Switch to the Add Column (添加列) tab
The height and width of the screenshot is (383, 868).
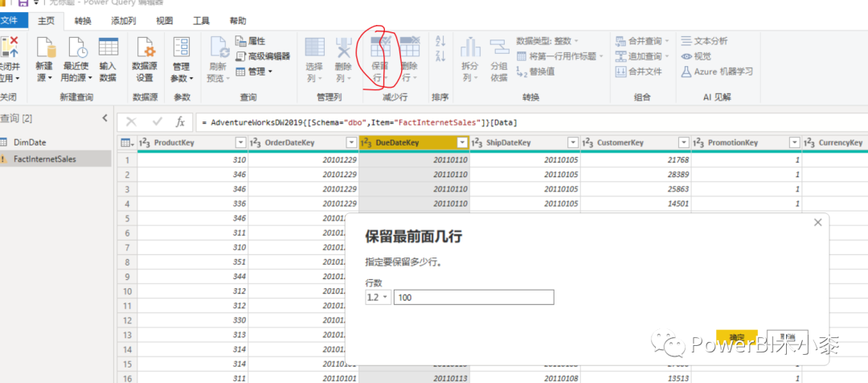(x=124, y=21)
